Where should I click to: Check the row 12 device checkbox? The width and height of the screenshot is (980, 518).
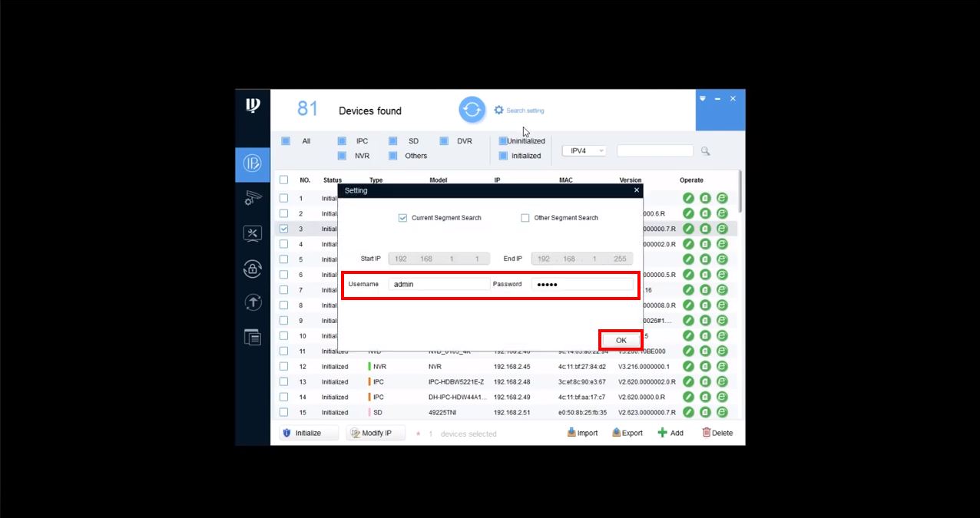coord(283,366)
